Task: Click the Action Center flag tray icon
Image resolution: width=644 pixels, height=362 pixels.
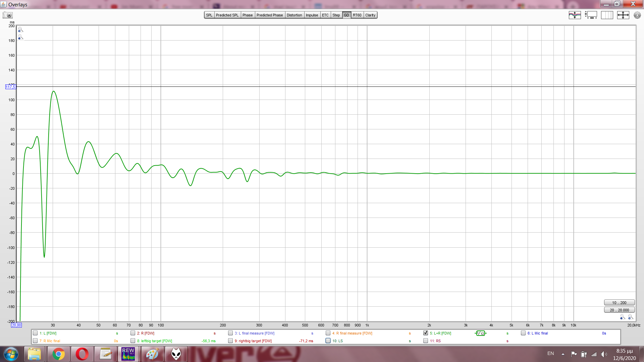Action: [x=574, y=354]
